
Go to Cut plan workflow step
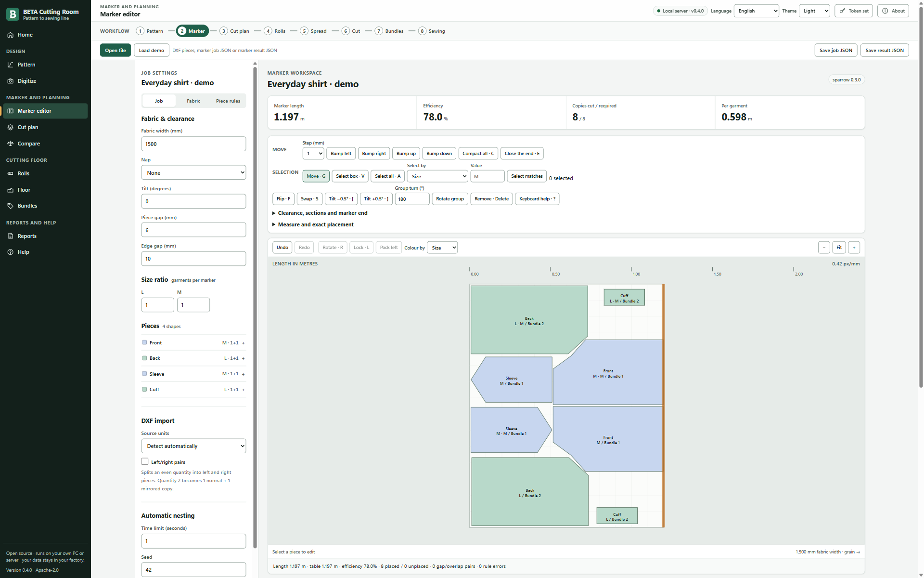coord(234,31)
